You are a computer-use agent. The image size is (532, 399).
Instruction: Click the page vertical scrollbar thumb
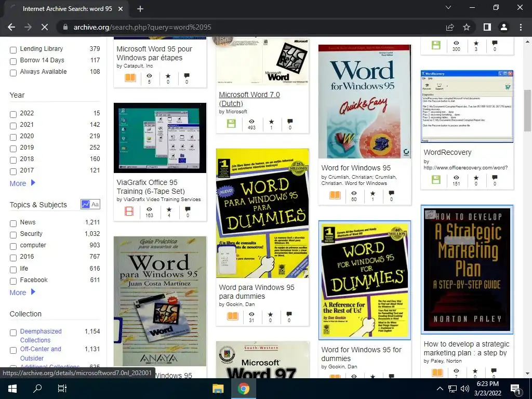[x=527, y=111]
